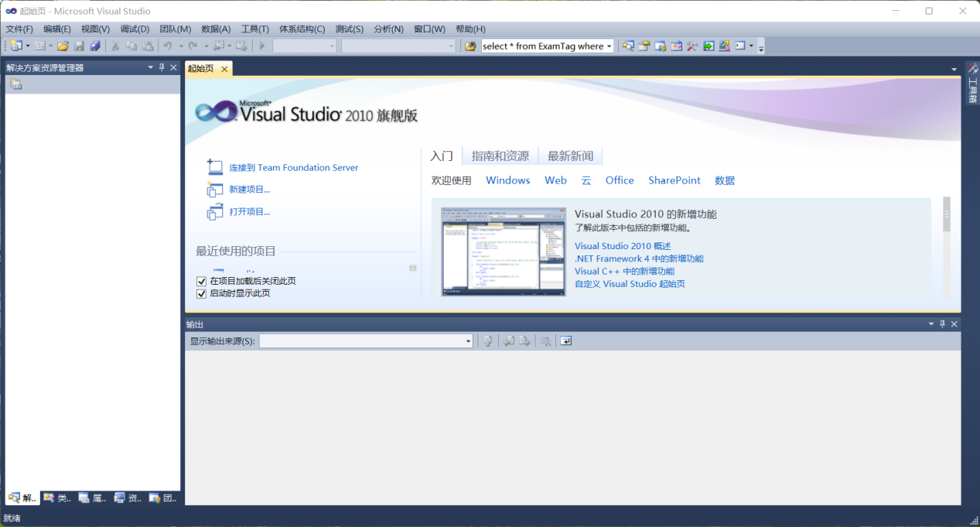Open the Toolbox side tab
Screen dimensions: 980x527
pos(972,84)
